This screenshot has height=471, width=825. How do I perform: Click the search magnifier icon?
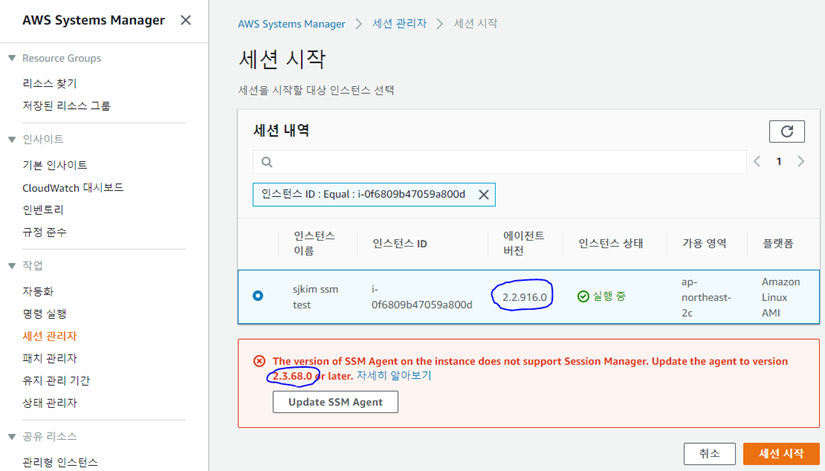tap(267, 162)
